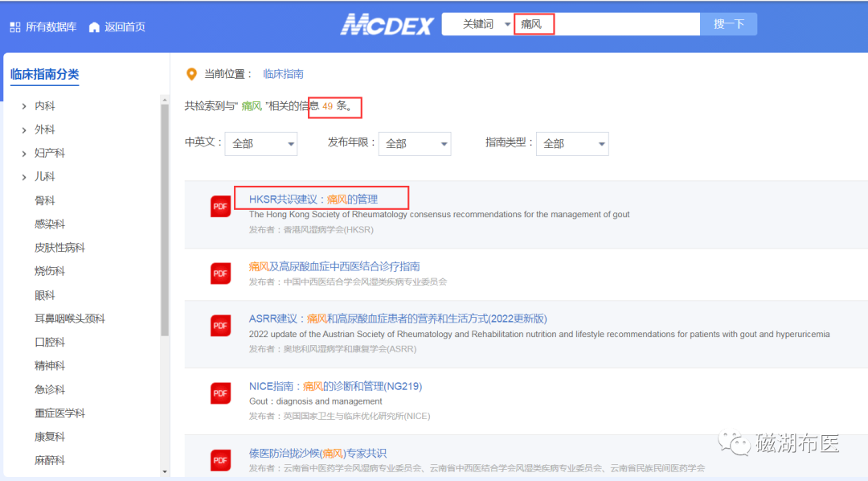Click 发布者：英国国家卫生与临床优化研究所(NICE) text
The image size is (868, 481).
click(339, 416)
